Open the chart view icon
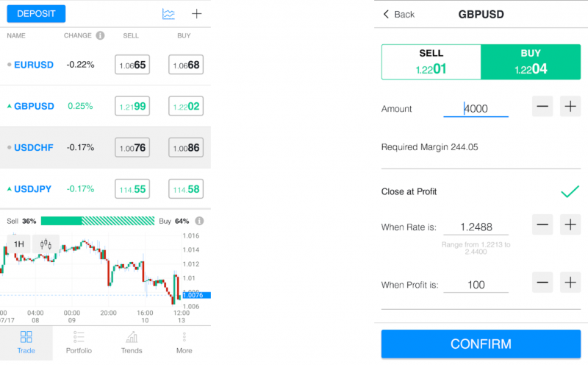 tap(168, 14)
